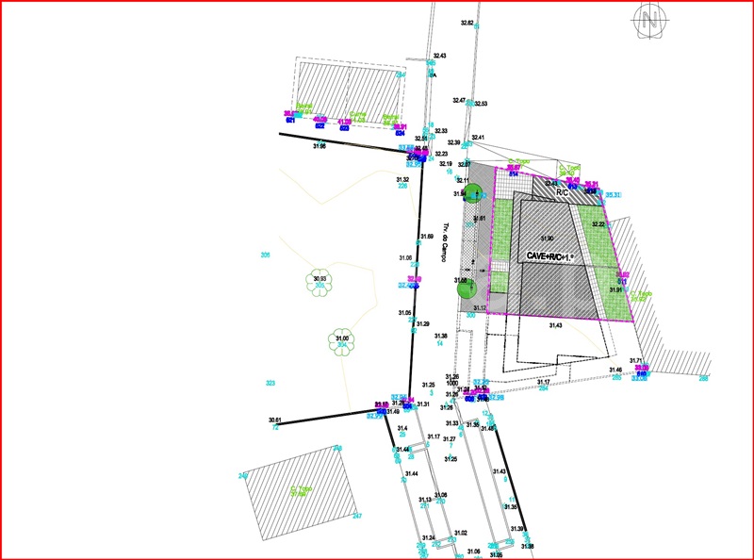The height and width of the screenshot is (560, 754).
Task: Click the hatched double building at top left
Action: [350, 92]
